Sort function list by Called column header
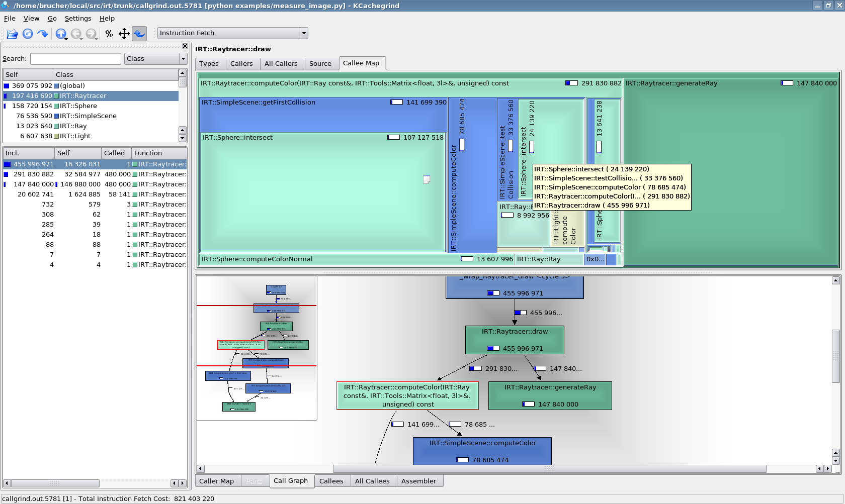The image size is (845, 504). [115, 153]
